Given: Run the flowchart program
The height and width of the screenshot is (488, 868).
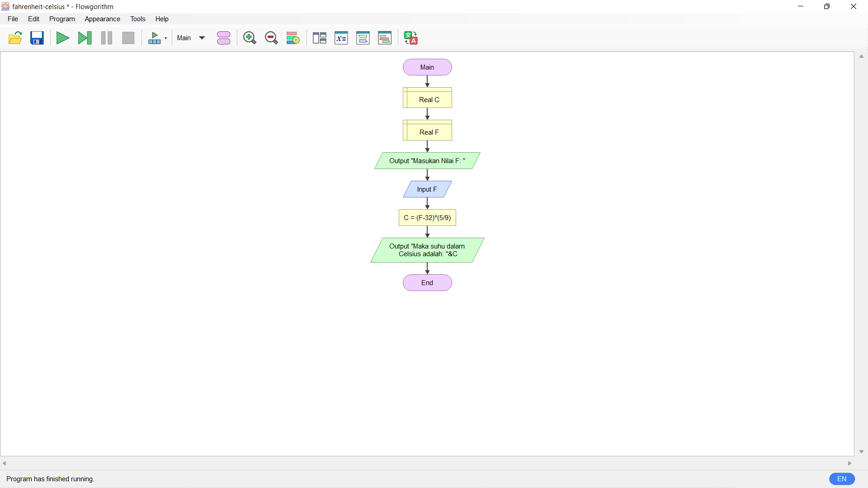Looking at the screenshot, I should [x=62, y=38].
